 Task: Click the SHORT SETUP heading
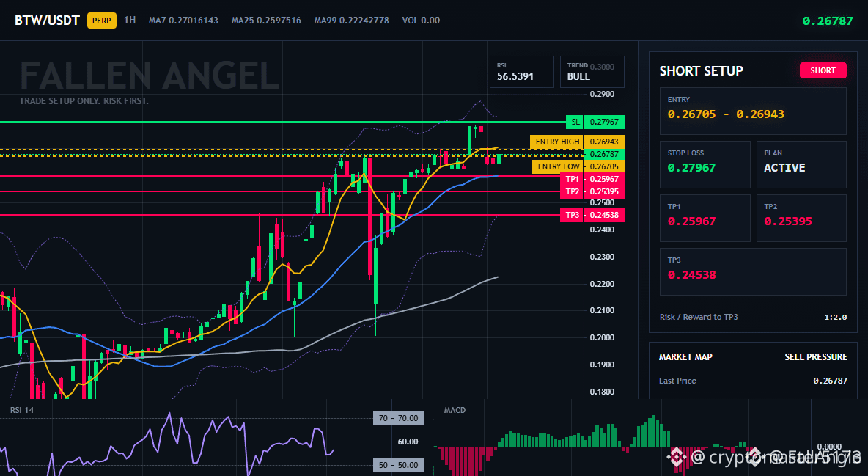(701, 71)
